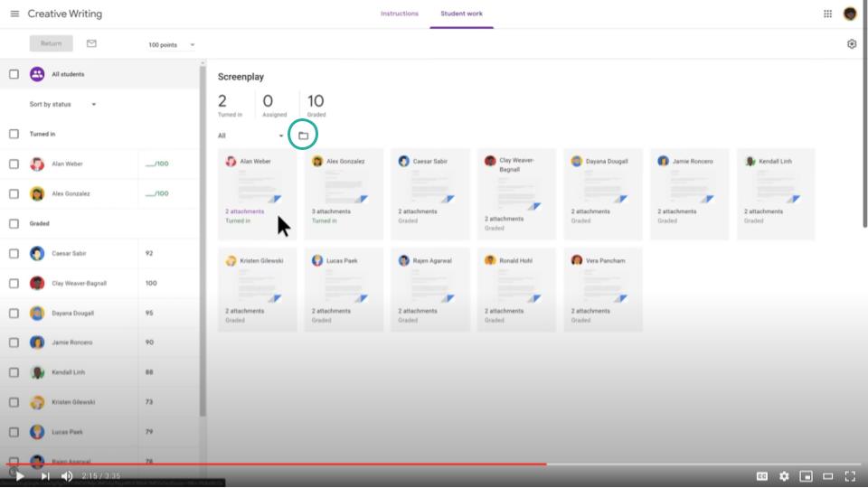Click the email students envelope icon
The image size is (868, 488).
click(91, 43)
